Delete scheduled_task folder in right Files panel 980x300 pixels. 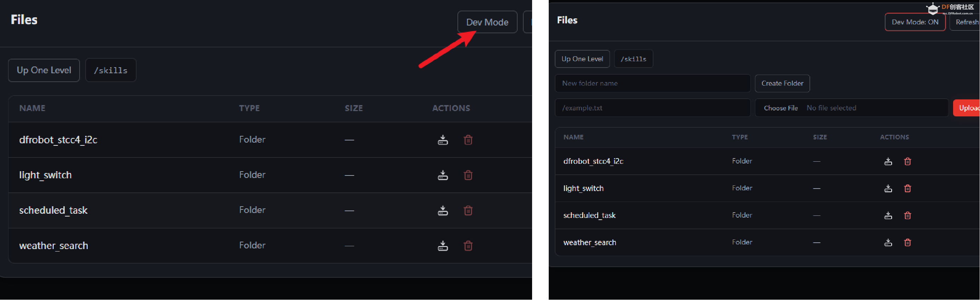click(908, 215)
